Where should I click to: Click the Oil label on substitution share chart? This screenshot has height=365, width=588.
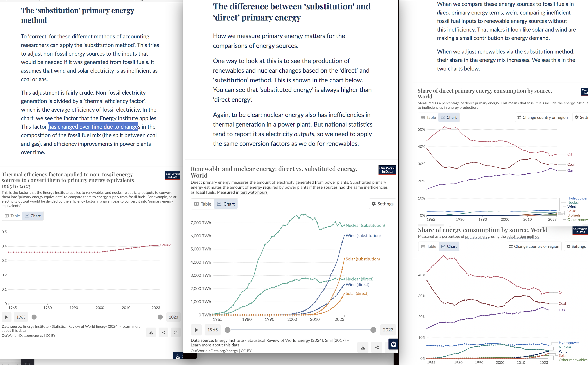coord(561,292)
